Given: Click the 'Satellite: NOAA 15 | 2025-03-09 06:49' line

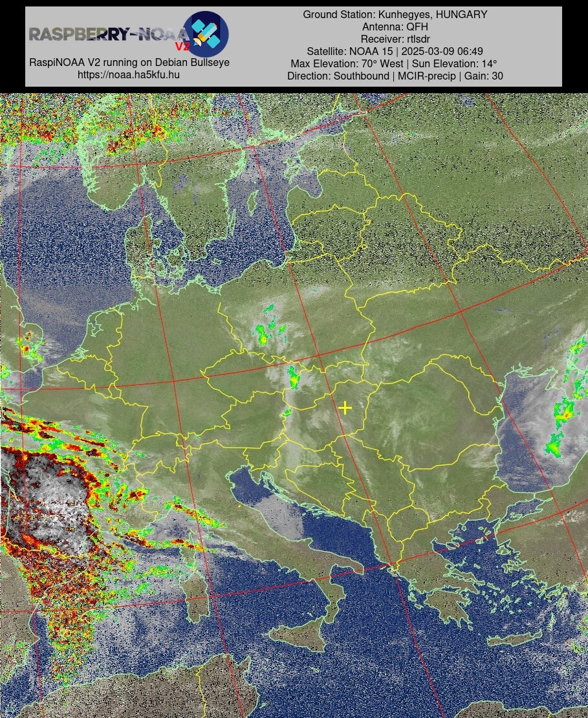Looking at the screenshot, I should tap(395, 52).
